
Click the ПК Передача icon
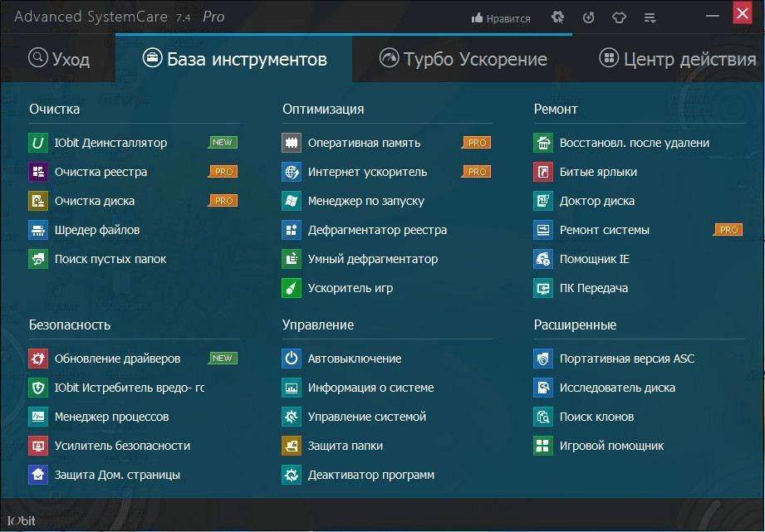point(543,288)
